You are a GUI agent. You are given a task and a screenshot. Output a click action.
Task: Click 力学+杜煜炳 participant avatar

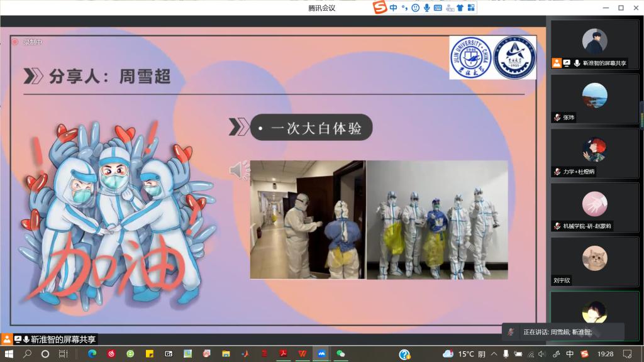coord(594,150)
